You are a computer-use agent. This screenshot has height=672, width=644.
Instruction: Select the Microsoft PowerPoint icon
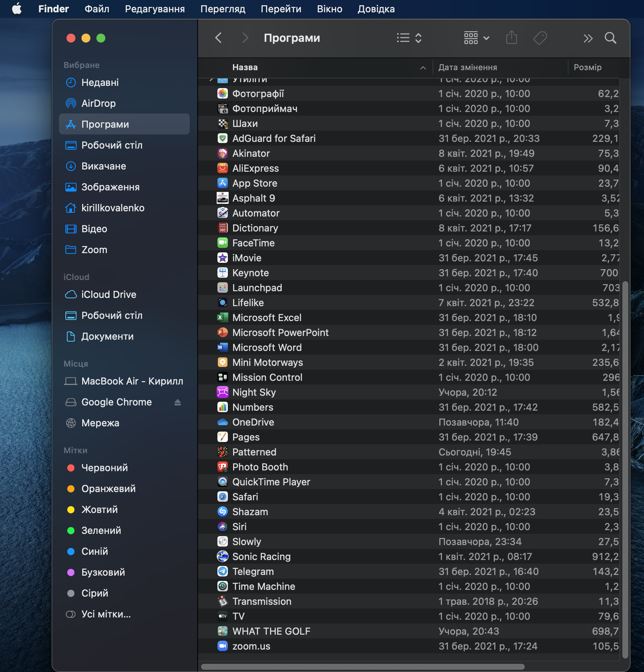click(x=223, y=333)
